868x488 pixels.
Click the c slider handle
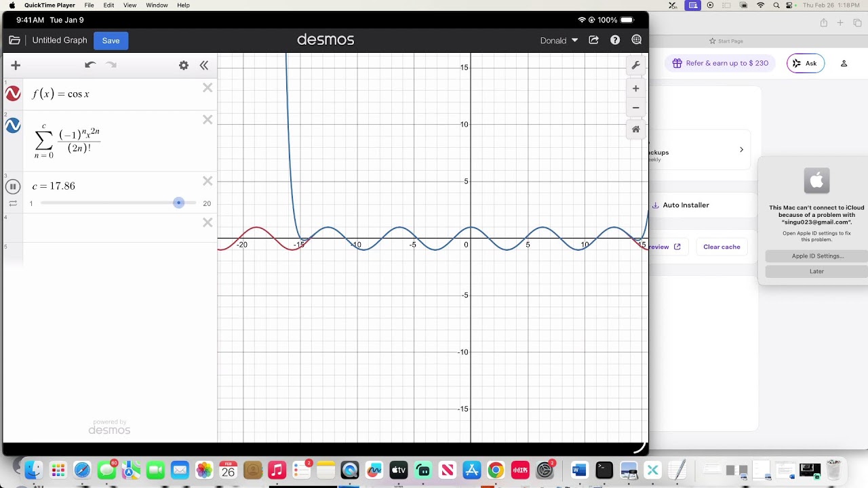click(x=179, y=203)
